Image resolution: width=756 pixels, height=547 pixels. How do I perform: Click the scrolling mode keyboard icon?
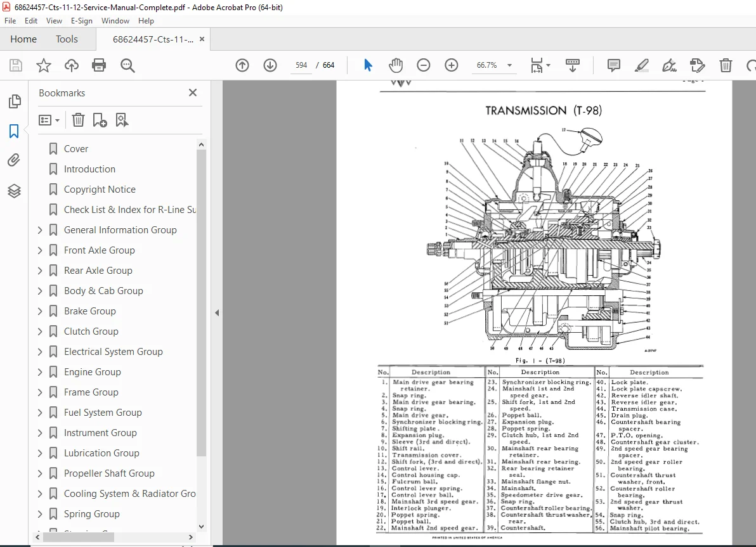pos(572,65)
